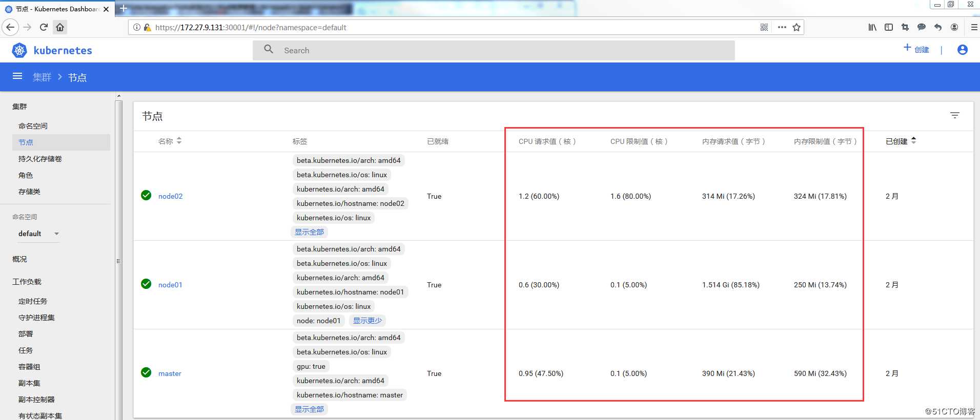980x420 pixels.
Task: Open 部署 in sidebar
Action: 26,334
